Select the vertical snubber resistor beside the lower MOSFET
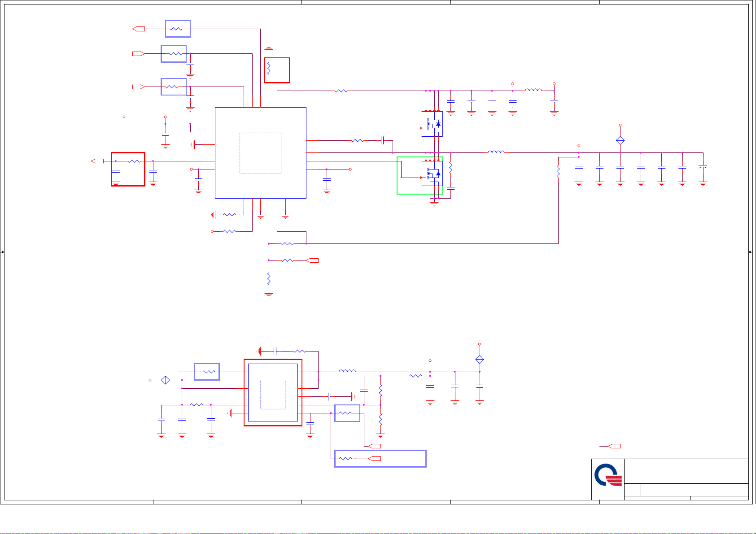 451,168
